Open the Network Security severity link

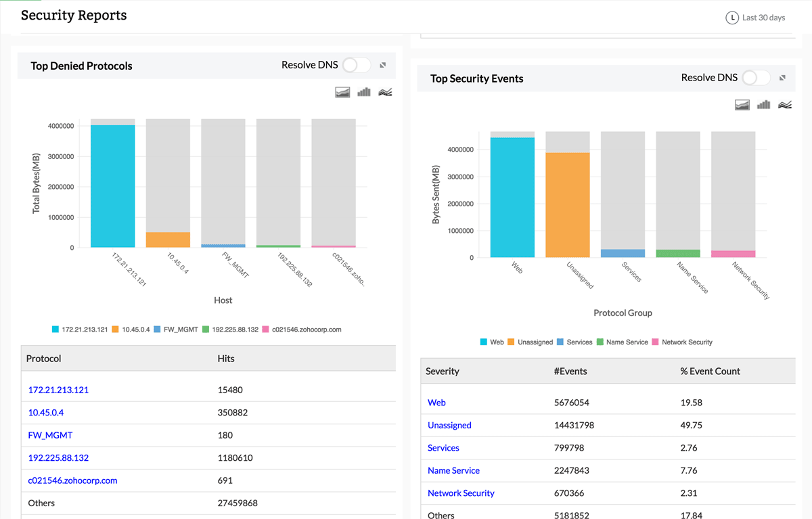pyautogui.click(x=461, y=493)
